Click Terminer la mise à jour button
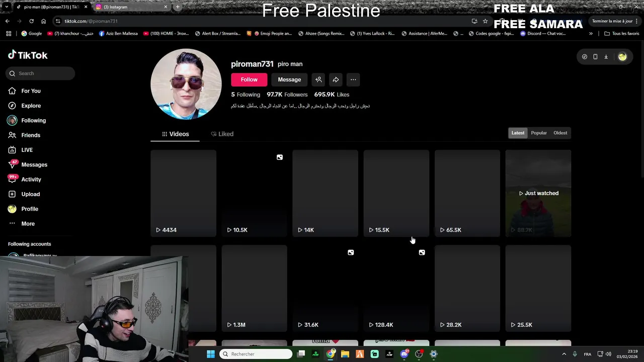This screenshot has width=644, height=362. (x=615, y=21)
